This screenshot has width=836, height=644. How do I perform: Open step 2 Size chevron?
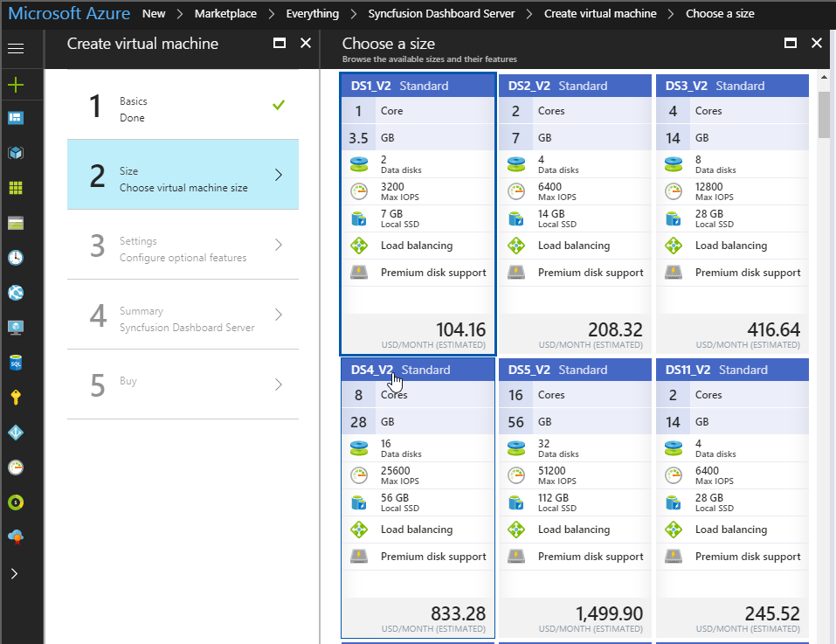(x=279, y=175)
